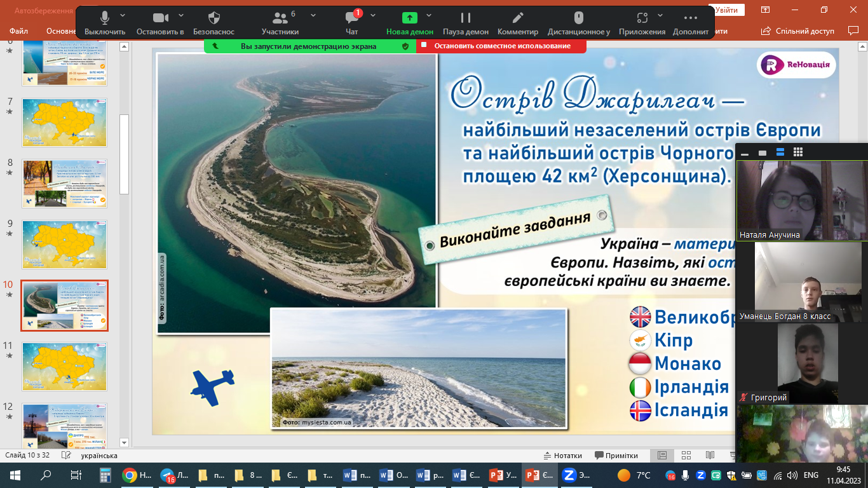Open Zoom app in the taskbar

tap(576, 475)
